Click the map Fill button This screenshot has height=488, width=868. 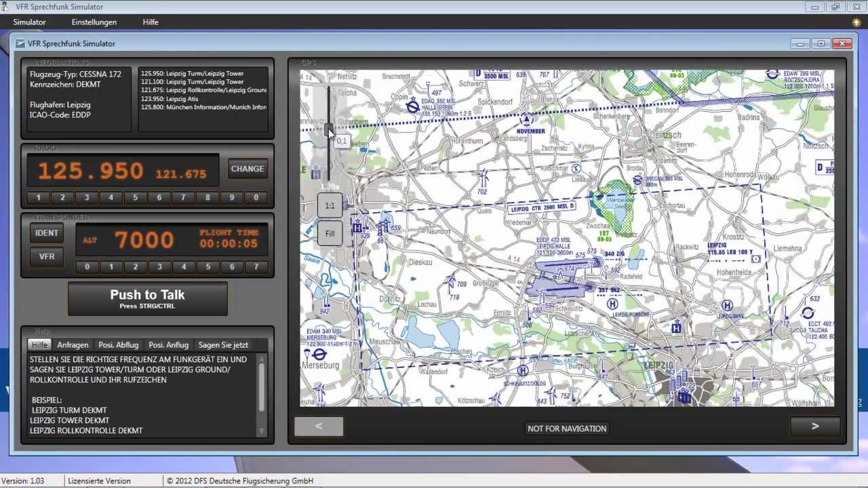pyautogui.click(x=330, y=234)
